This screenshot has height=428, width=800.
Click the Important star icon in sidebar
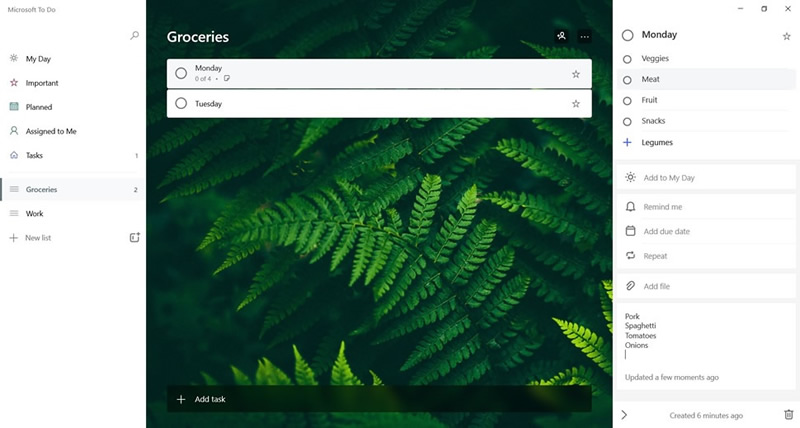coord(14,82)
